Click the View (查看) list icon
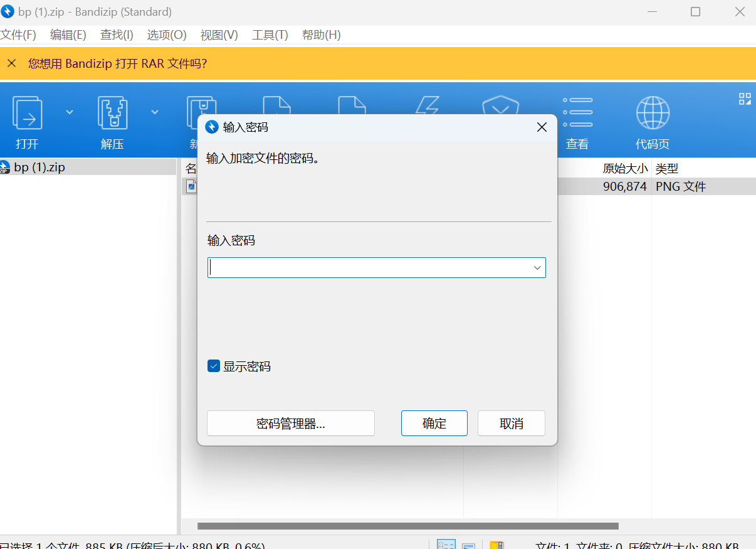 click(577, 112)
